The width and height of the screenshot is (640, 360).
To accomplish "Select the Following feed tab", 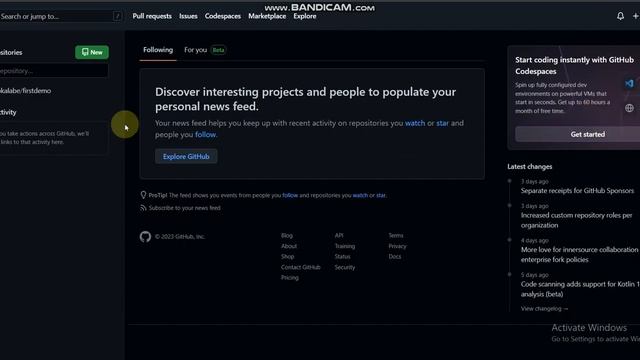I will (158, 50).
